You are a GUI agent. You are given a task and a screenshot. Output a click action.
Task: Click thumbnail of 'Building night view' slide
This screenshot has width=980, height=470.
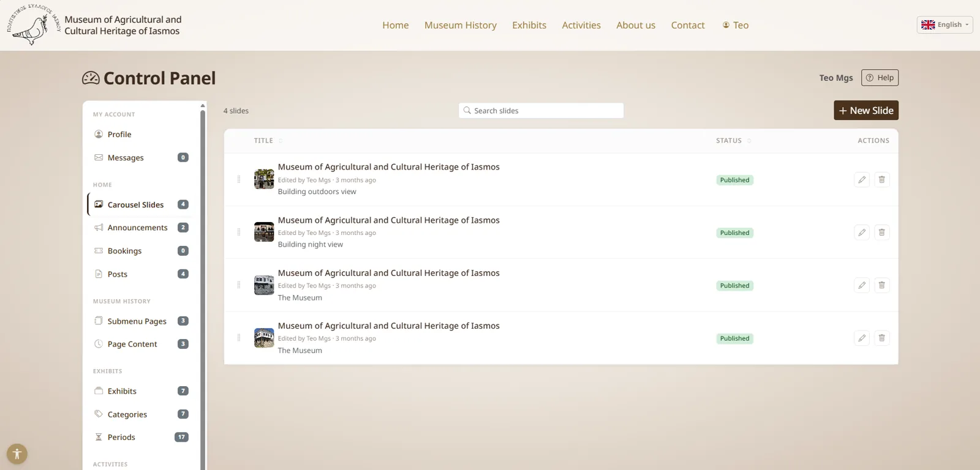(x=264, y=232)
